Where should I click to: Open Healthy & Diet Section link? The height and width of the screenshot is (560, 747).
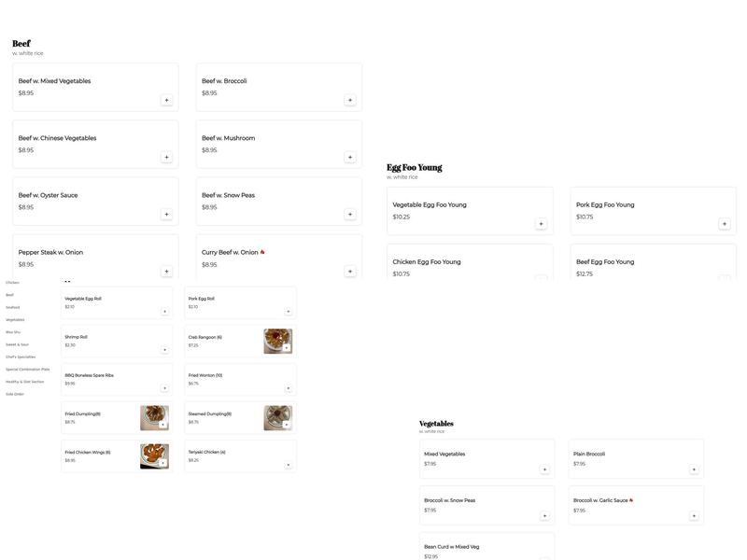(25, 382)
